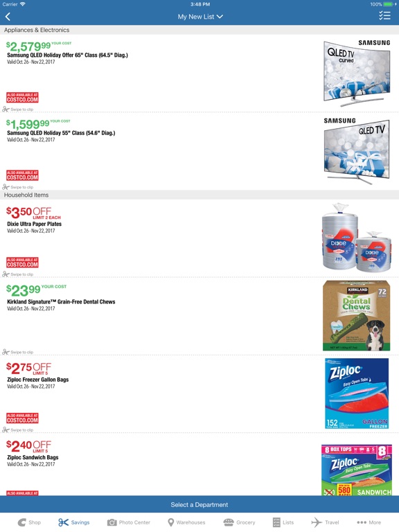Open Warehouses location pin tab
The image size is (399, 532).
186,522
